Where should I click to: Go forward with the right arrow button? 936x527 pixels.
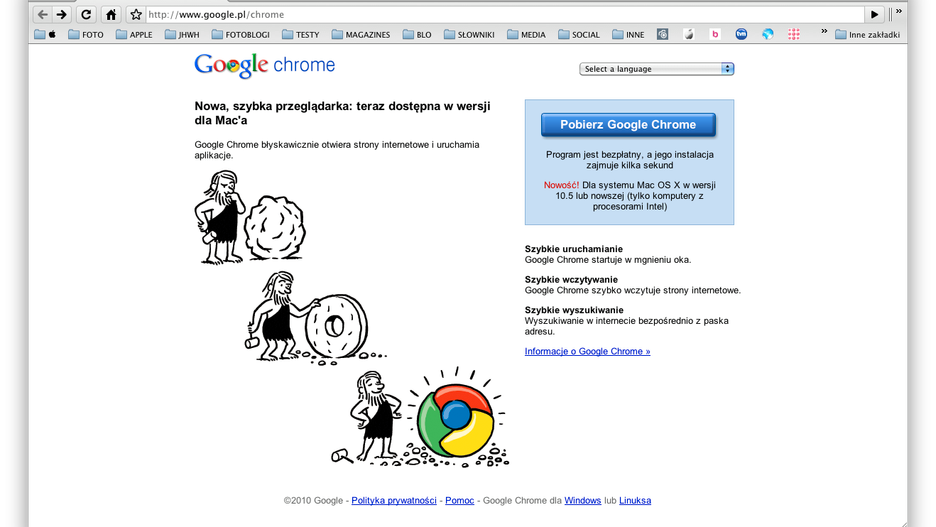pyautogui.click(x=61, y=14)
